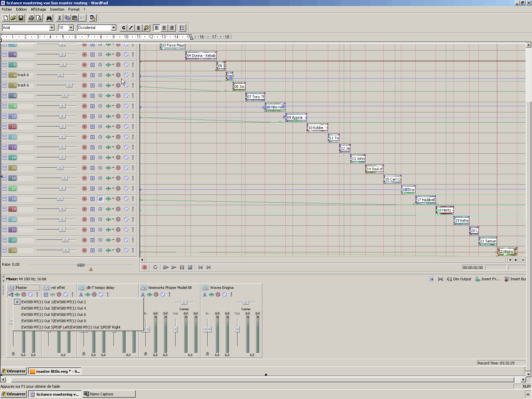Toggle italic formatting
This screenshot has width=532, height=399.
tap(131, 28)
